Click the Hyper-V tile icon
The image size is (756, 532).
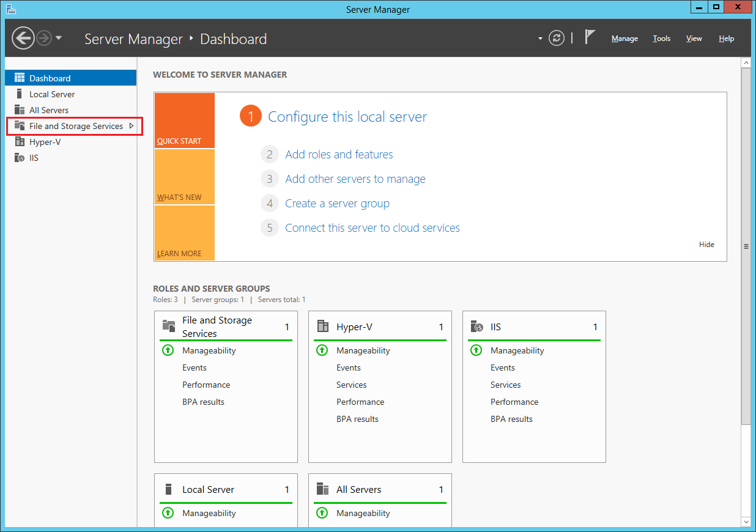[x=323, y=327]
